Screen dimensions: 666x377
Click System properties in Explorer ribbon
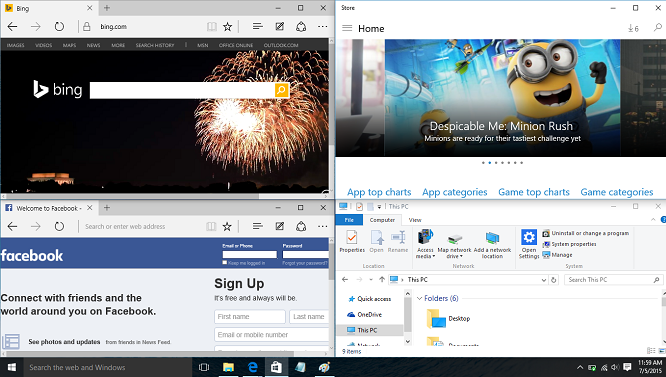570,244
